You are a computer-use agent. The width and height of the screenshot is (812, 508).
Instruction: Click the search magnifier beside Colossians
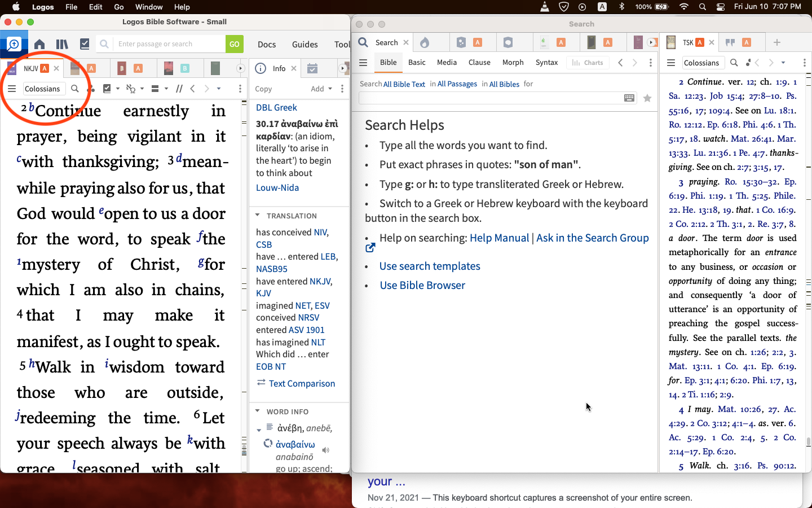pos(75,89)
